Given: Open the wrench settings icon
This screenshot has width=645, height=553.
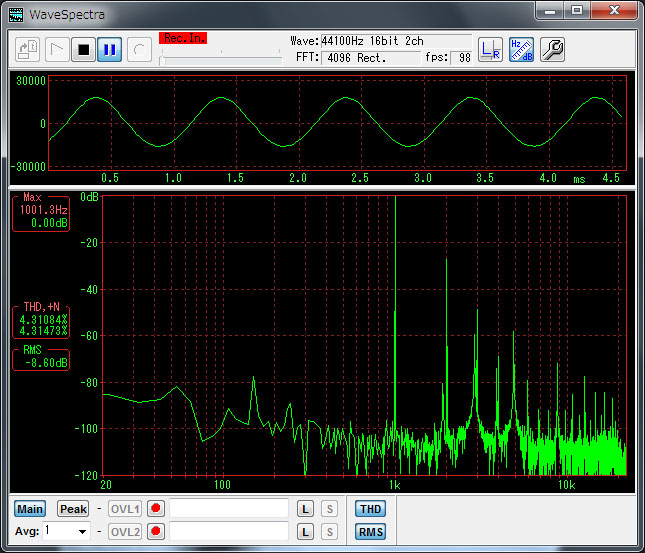Looking at the screenshot, I should [552, 50].
